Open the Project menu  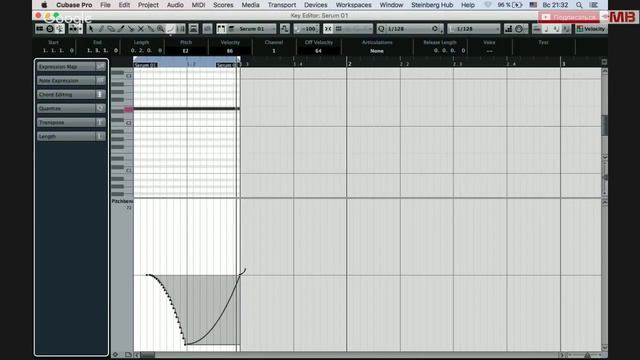[148, 5]
